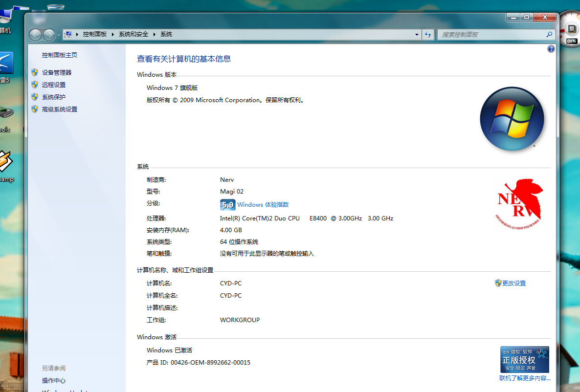Viewport: 580px width, 392px height.
Task: Open recent pages dropdown next to forward arrow
Action: tap(59, 35)
